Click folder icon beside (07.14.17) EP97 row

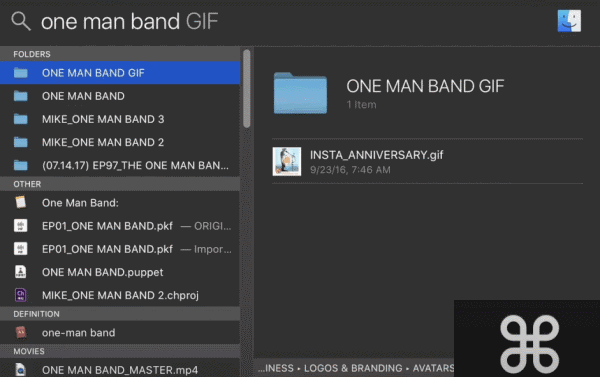21,165
